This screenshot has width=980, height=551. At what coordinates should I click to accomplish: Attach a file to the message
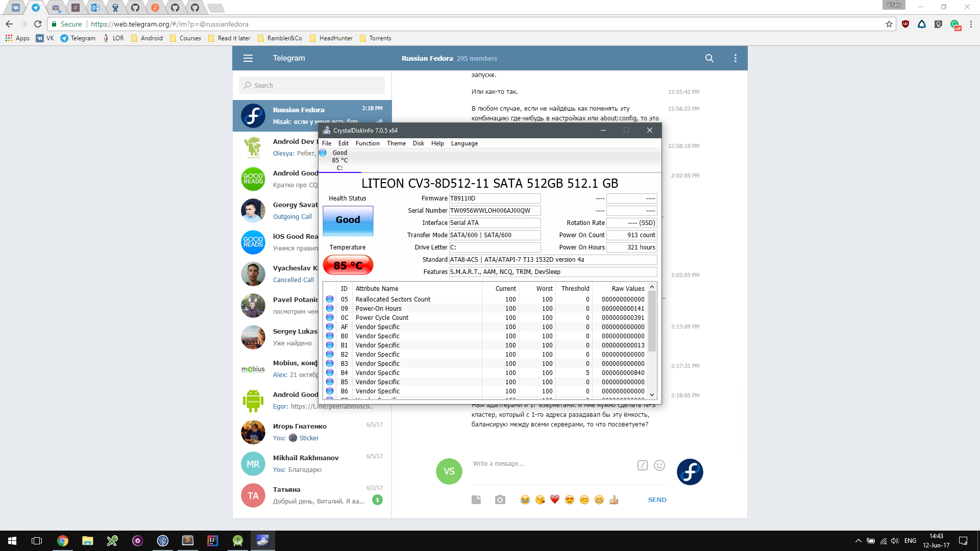[476, 499]
